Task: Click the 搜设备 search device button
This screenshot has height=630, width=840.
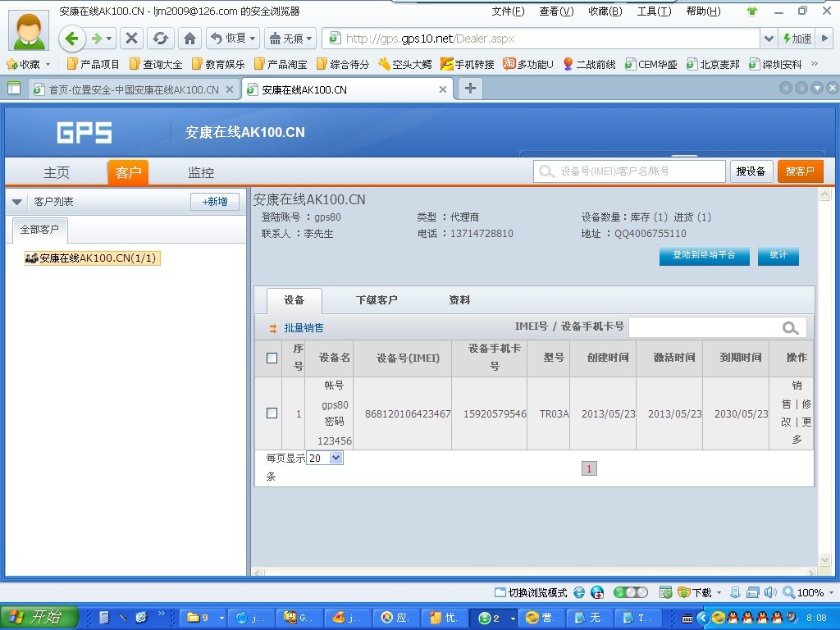Action: [x=751, y=171]
